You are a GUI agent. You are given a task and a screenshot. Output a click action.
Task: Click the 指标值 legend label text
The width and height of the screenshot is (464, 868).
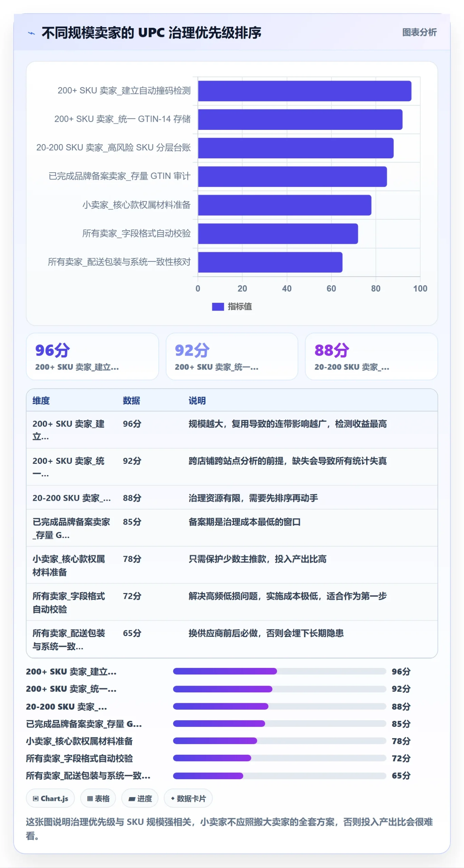(240, 307)
